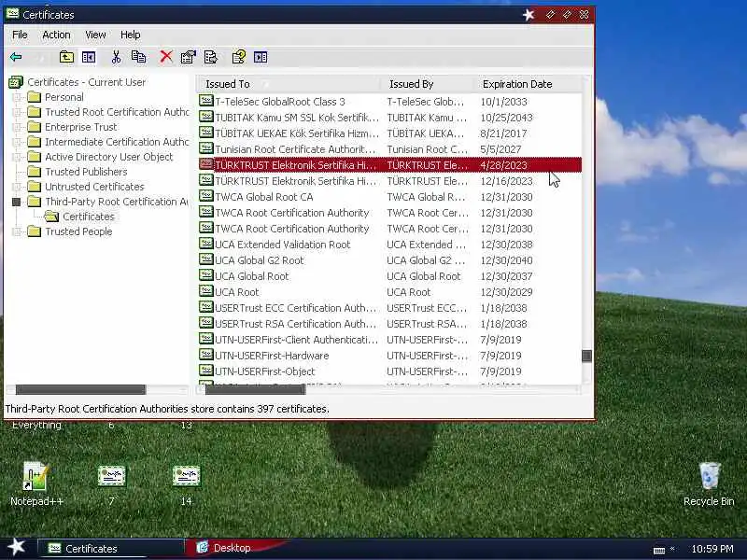Select desktop certificate file named 14
747x560 pixels.
(x=186, y=483)
